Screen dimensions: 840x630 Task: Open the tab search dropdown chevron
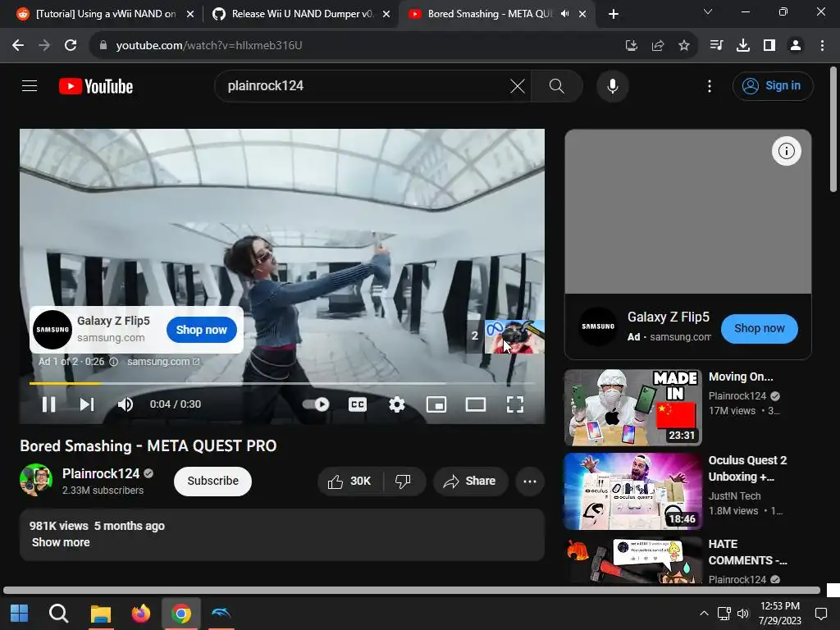[708, 11]
